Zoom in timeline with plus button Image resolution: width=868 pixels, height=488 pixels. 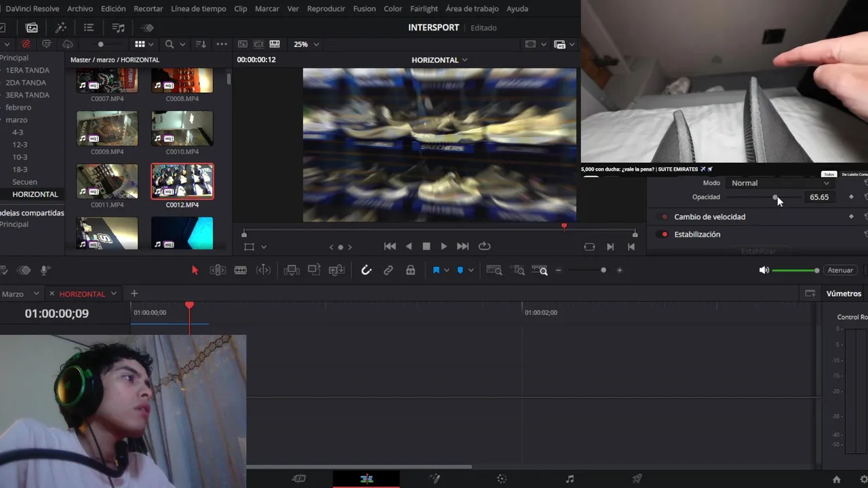(619, 270)
